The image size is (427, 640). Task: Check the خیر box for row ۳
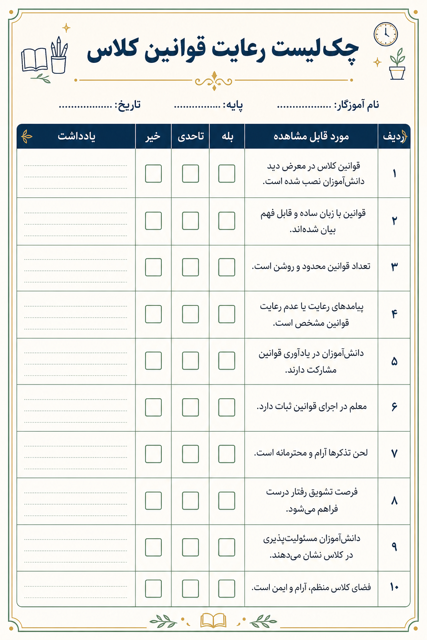[x=153, y=267]
